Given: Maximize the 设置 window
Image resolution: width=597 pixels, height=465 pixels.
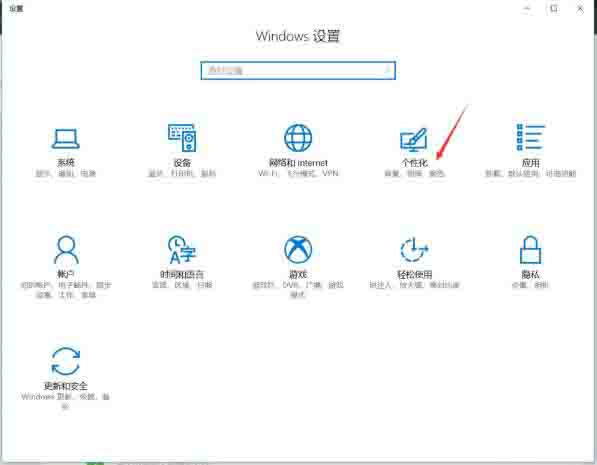Looking at the screenshot, I should 554,8.
